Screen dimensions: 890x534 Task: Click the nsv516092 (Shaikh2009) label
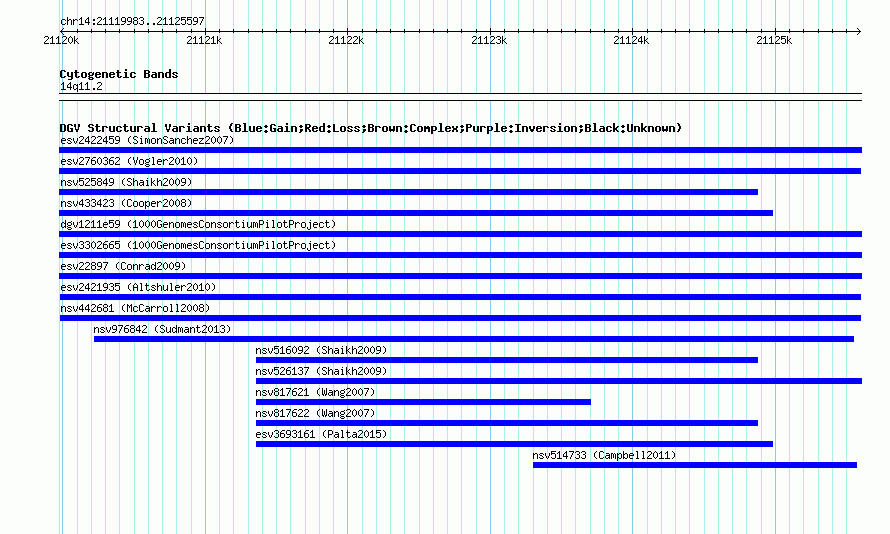pos(321,350)
